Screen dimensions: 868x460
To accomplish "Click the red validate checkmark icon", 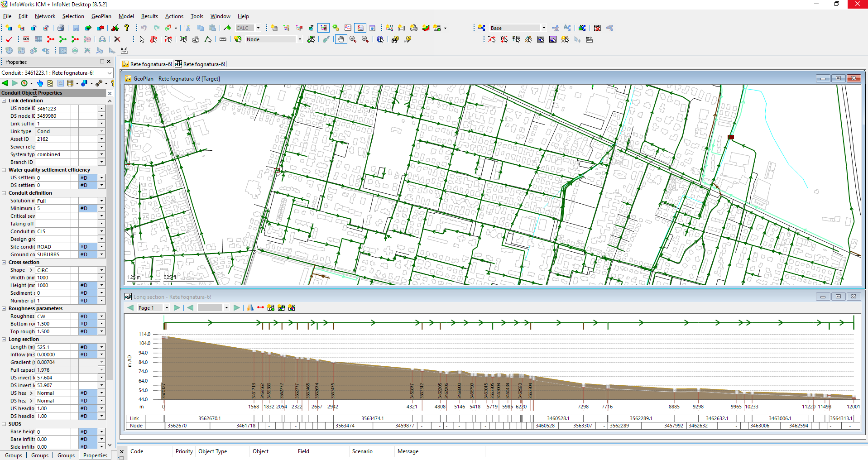I will click(x=9, y=39).
